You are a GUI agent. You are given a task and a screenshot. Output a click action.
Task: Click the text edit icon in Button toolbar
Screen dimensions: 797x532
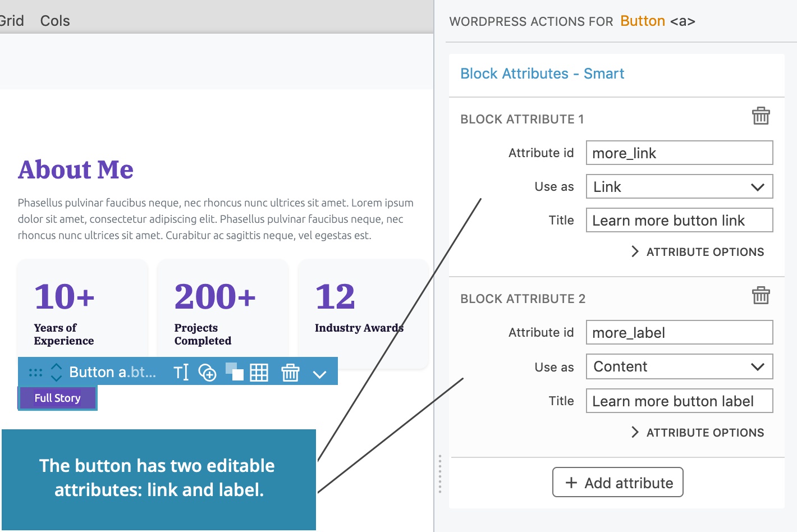coord(181,372)
